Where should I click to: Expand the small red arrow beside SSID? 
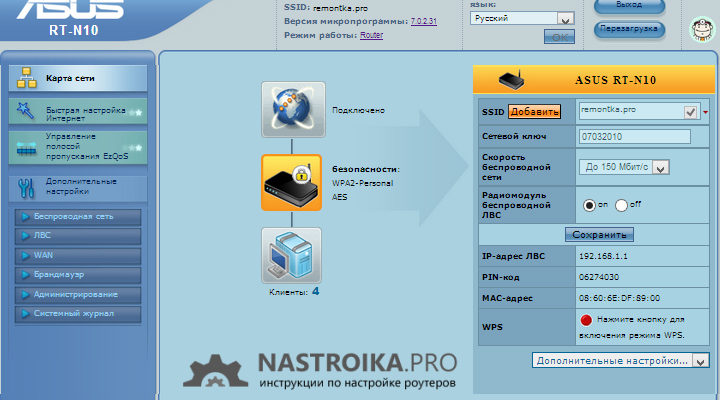click(705, 113)
